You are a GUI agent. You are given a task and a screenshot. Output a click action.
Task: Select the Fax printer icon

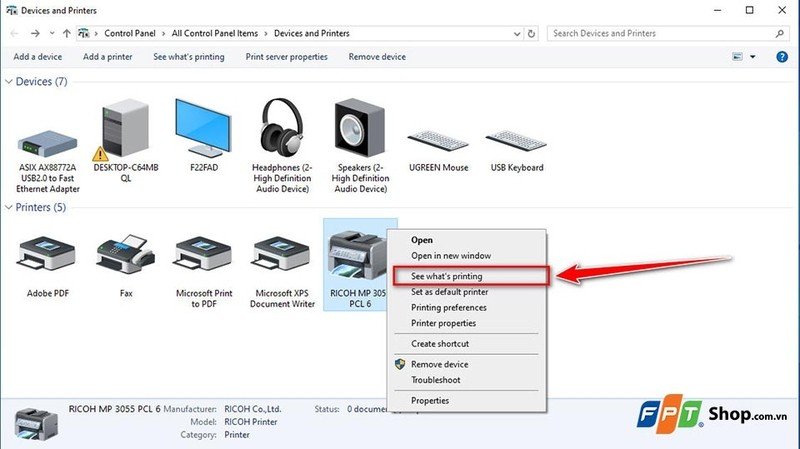[126, 254]
